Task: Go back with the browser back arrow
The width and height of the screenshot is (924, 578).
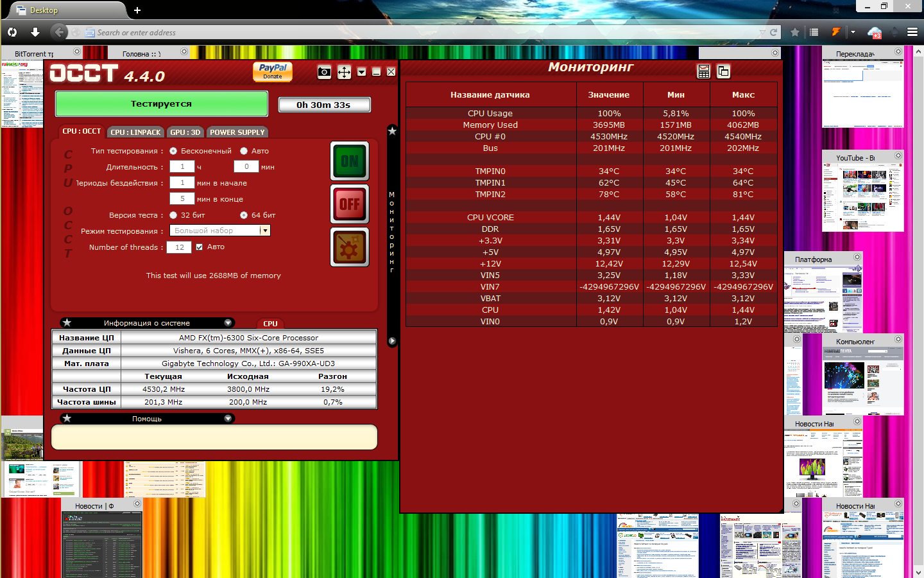Action: (x=59, y=32)
